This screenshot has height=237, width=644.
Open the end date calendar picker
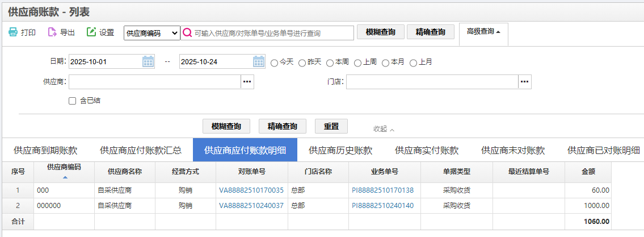pyautogui.click(x=259, y=61)
